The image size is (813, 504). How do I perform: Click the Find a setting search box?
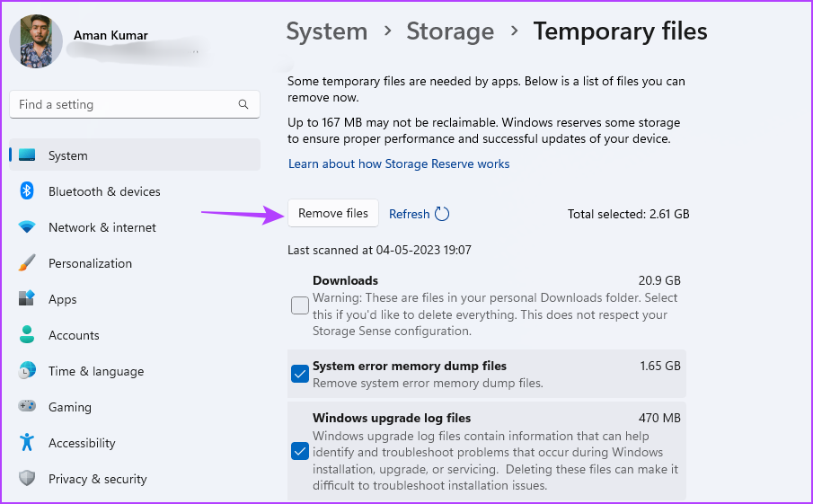[x=135, y=104]
